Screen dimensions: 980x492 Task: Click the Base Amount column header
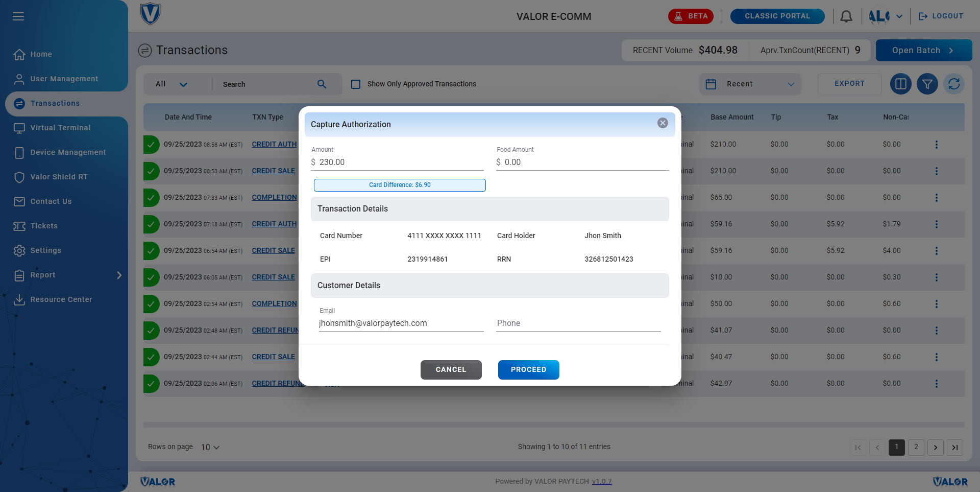(732, 117)
